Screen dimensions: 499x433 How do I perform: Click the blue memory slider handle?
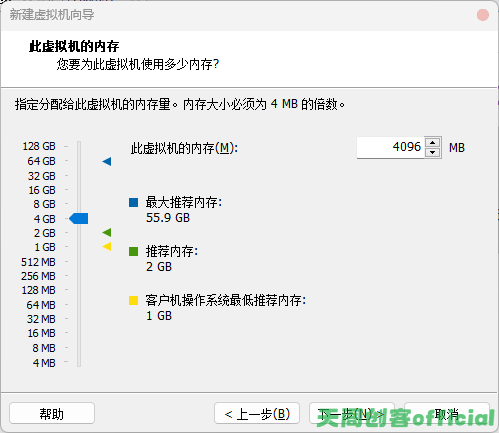click(x=79, y=219)
